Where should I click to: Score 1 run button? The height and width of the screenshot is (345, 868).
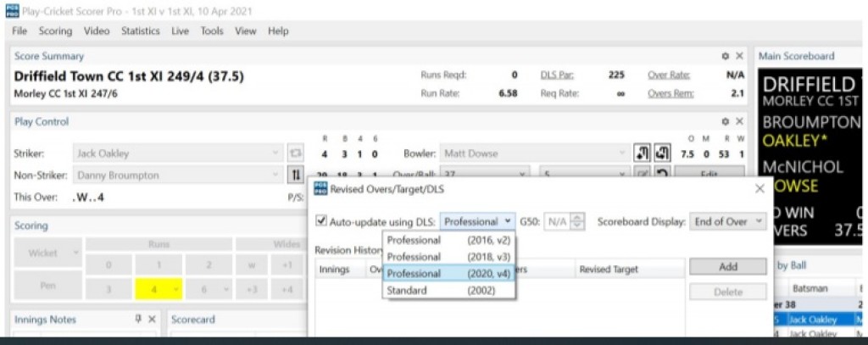(159, 264)
